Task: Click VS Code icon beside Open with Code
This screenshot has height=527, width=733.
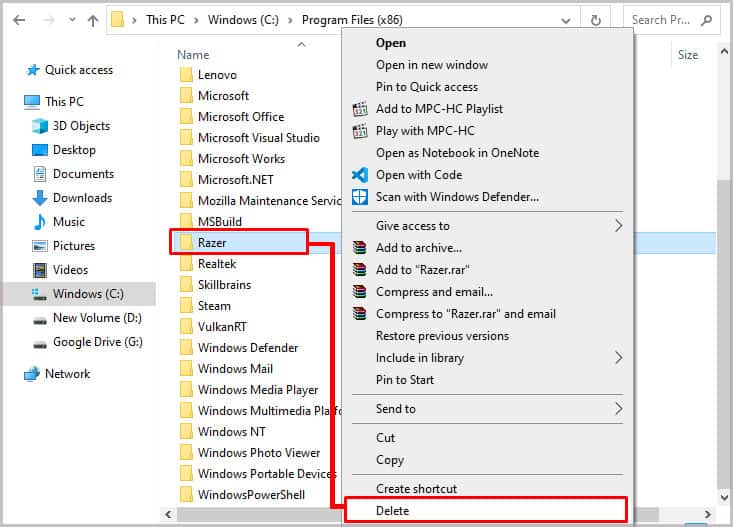Action: click(x=359, y=175)
